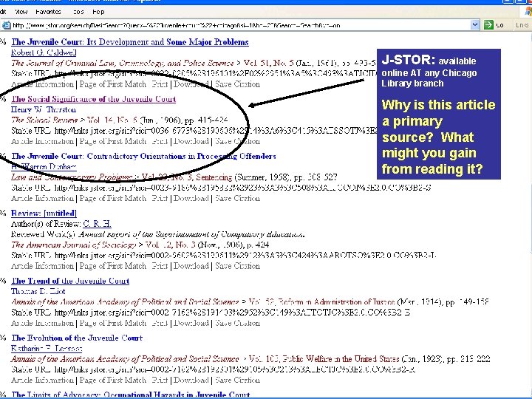Open The Juvenile Court: Its Development article
This screenshot has width=532, height=399.
[x=129, y=42]
